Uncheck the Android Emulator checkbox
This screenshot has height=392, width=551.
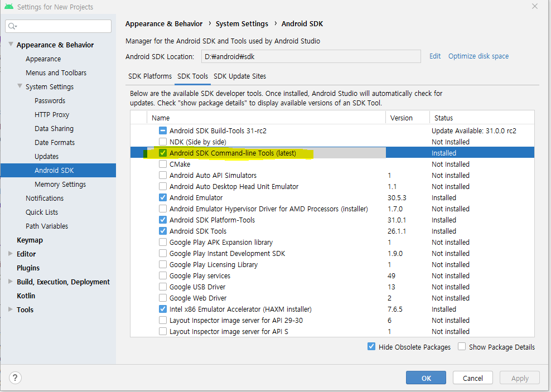click(x=163, y=197)
